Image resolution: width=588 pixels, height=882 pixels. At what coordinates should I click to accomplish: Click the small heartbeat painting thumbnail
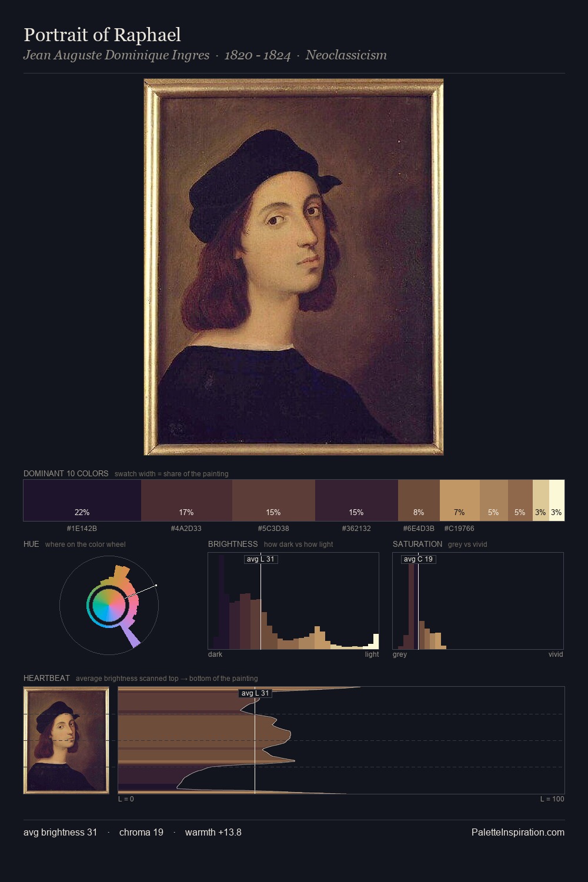pyautogui.click(x=66, y=740)
